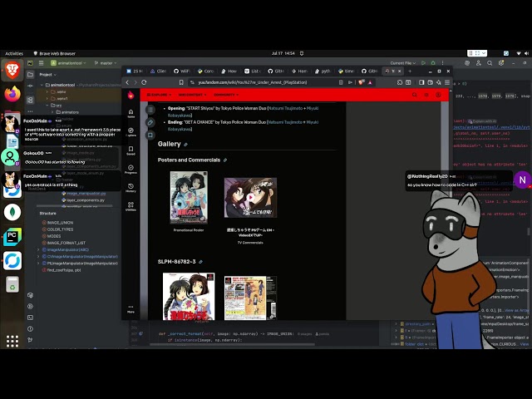The height and width of the screenshot is (399, 532).
Task: Open wiki table of contents button
Action: [150, 110]
